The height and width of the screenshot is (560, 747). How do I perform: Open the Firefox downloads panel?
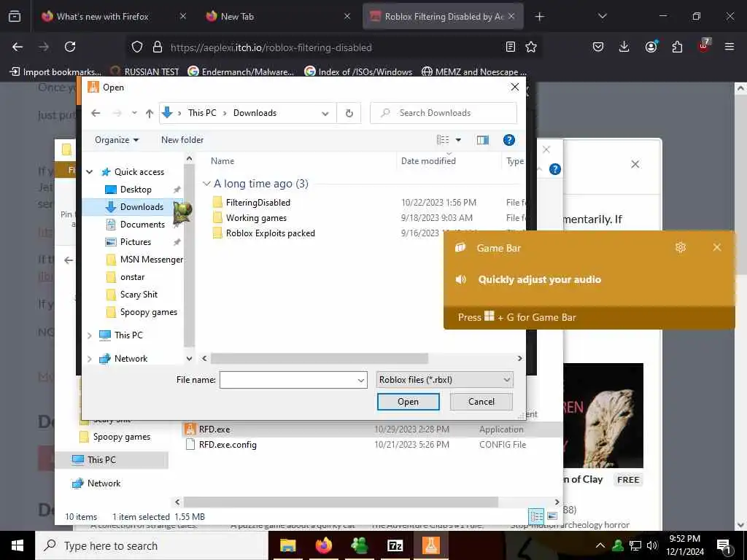624,47
